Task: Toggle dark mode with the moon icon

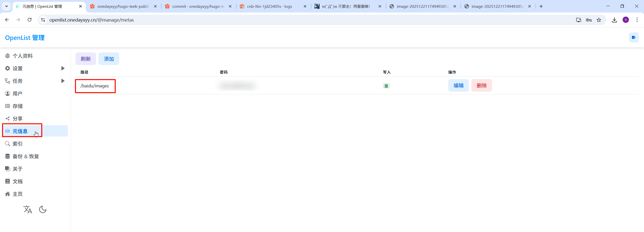Action: (x=43, y=209)
